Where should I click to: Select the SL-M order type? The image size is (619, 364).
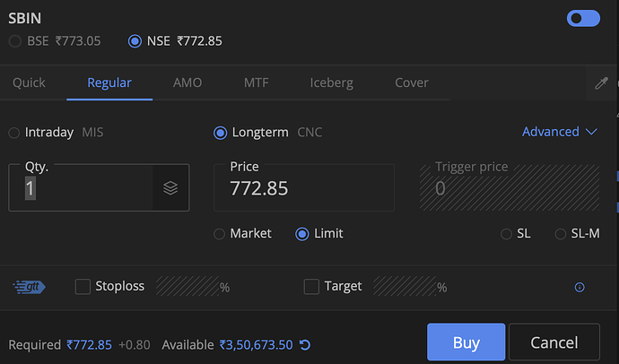tap(561, 234)
